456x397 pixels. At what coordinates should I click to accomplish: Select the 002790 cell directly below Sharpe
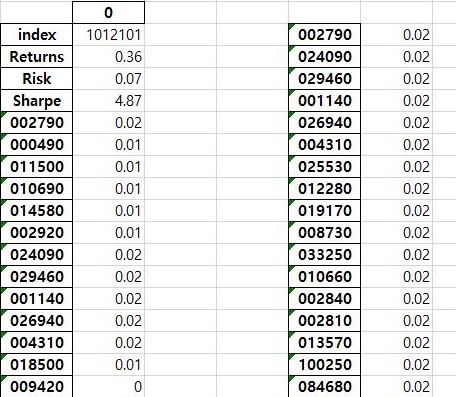pyautogui.click(x=36, y=122)
